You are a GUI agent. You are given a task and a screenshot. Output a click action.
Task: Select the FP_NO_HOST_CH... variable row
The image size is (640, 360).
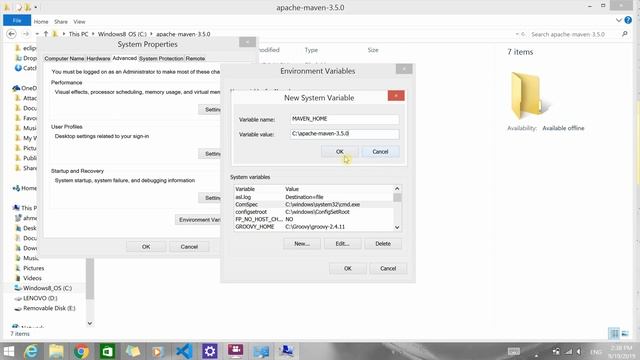point(313,219)
